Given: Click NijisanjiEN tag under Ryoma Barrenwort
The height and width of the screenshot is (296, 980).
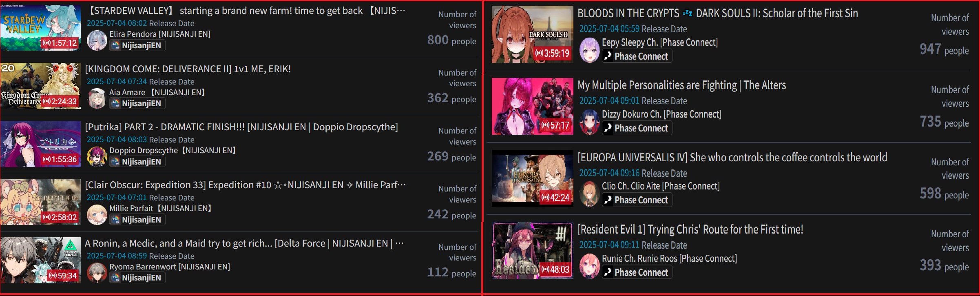Looking at the screenshot, I should tap(137, 278).
